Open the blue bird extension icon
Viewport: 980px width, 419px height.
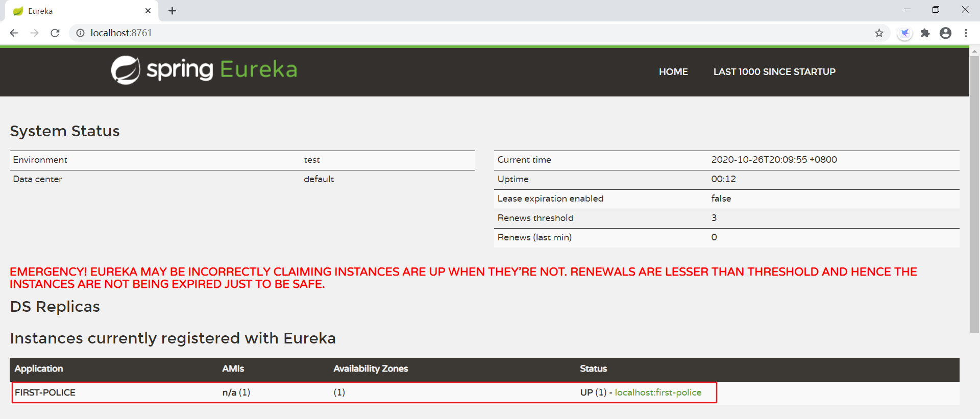(904, 33)
